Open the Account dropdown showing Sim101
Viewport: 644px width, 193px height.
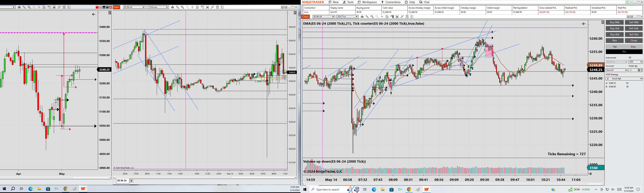coord(616,70)
